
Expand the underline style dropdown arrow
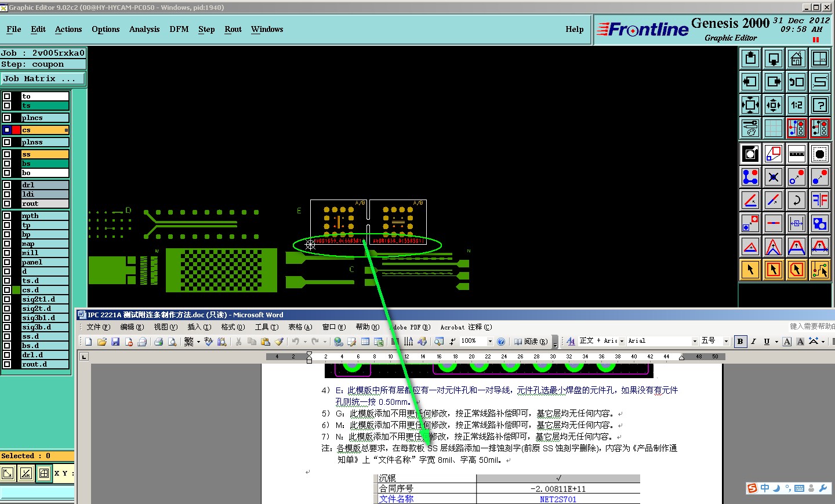click(776, 342)
